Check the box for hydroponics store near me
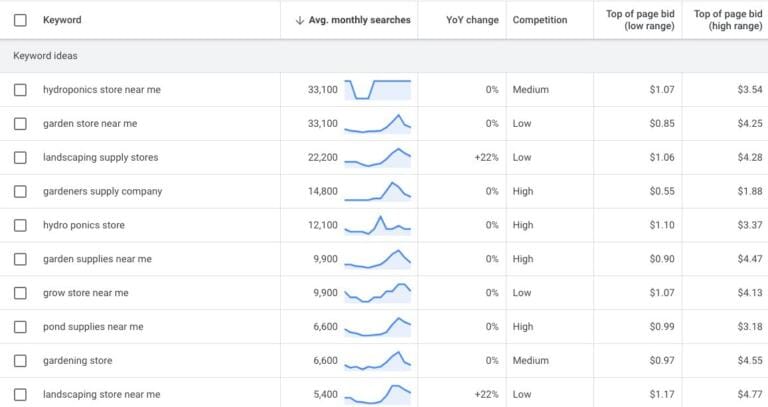Image resolution: width=768 pixels, height=407 pixels. pos(20,90)
